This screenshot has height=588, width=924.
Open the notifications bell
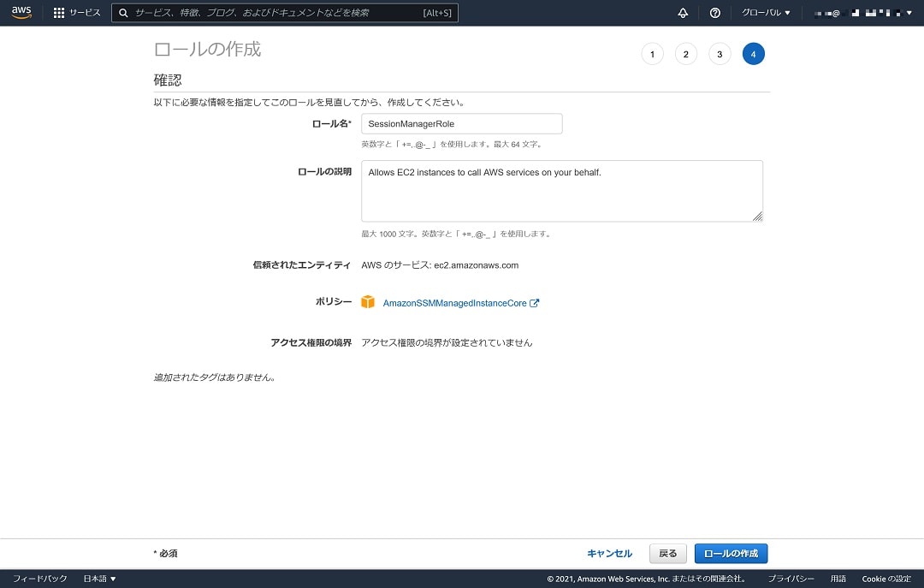683,12
